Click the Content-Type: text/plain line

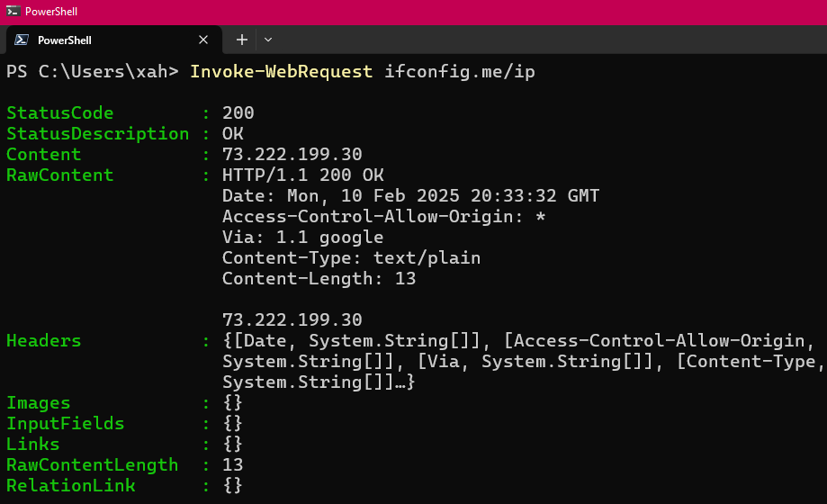351,258
